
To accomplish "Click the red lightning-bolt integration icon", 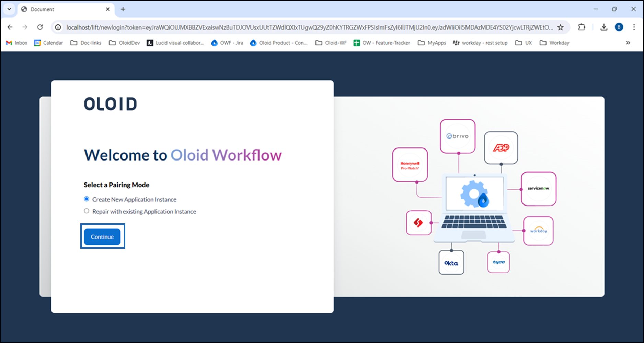I will tap(419, 223).
